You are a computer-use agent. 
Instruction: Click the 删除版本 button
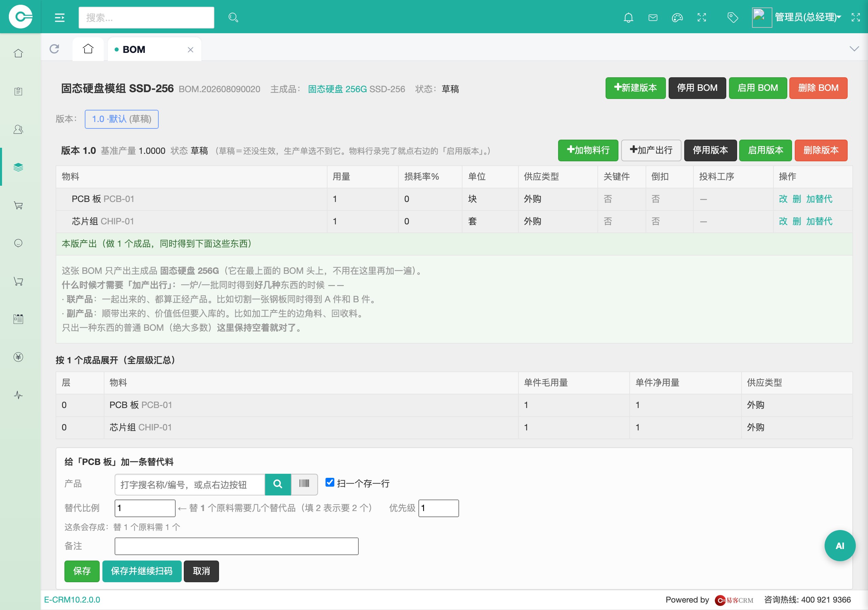(821, 150)
